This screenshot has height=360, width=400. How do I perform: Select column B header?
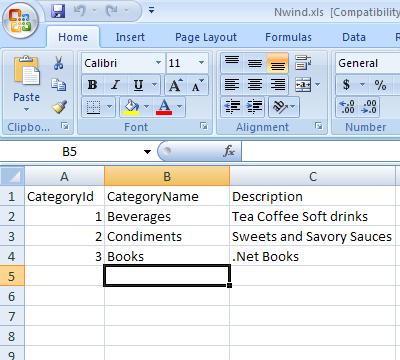(167, 176)
